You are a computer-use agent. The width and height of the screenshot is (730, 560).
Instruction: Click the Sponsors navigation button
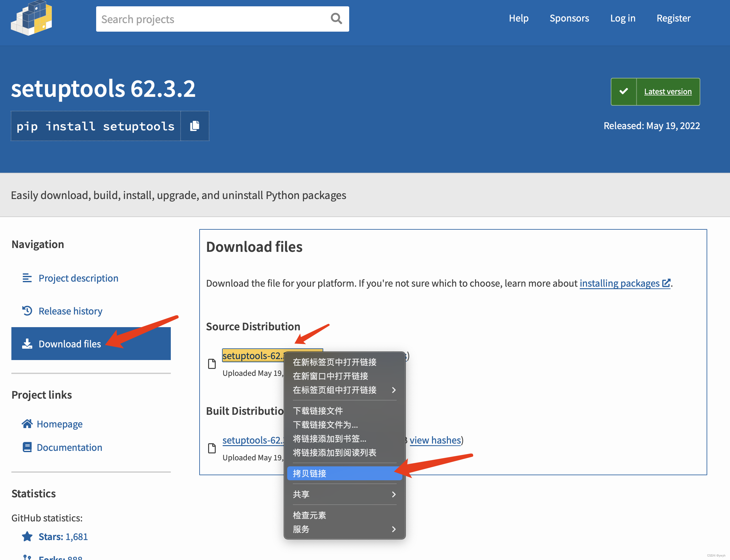point(568,18)
